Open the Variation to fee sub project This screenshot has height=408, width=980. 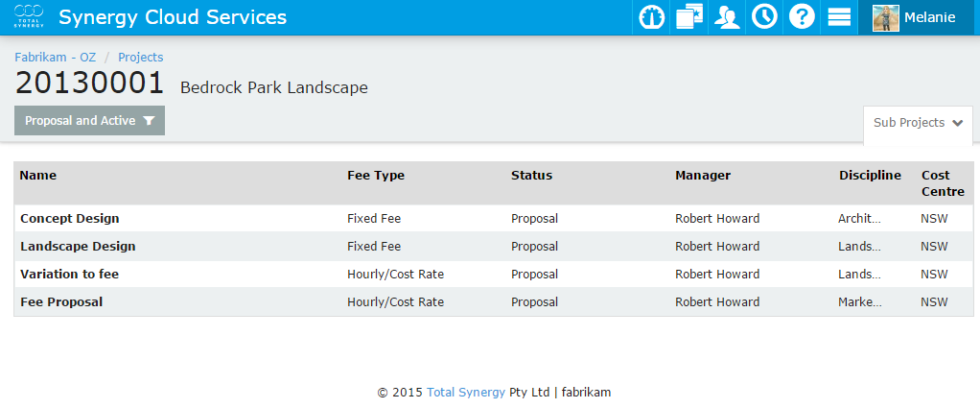tap(69, 275)
